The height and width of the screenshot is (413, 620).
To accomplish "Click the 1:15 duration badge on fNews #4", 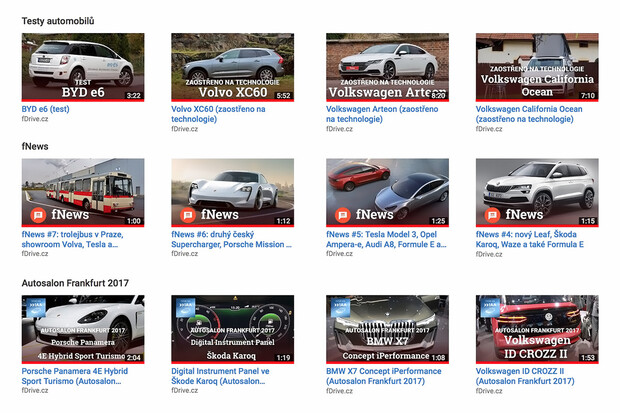I will (588, 221).
